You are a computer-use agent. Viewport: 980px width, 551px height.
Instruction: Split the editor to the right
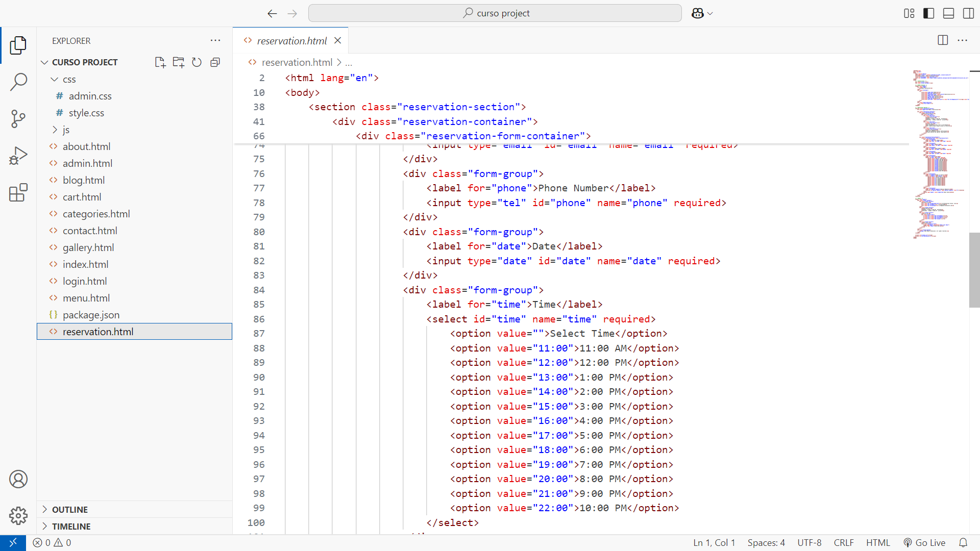tap(943, 40)
